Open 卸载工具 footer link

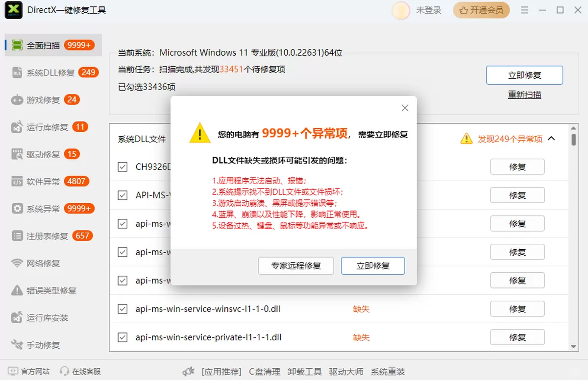pyautogui.click(x=305, y=372)
